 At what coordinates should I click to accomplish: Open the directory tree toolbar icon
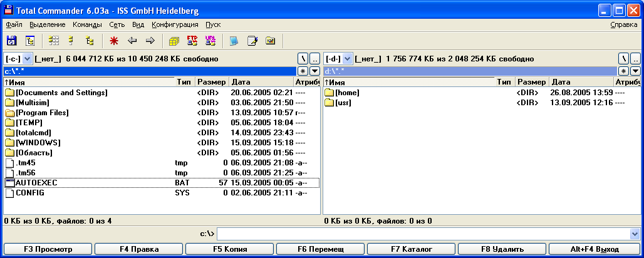click(30, 40)
